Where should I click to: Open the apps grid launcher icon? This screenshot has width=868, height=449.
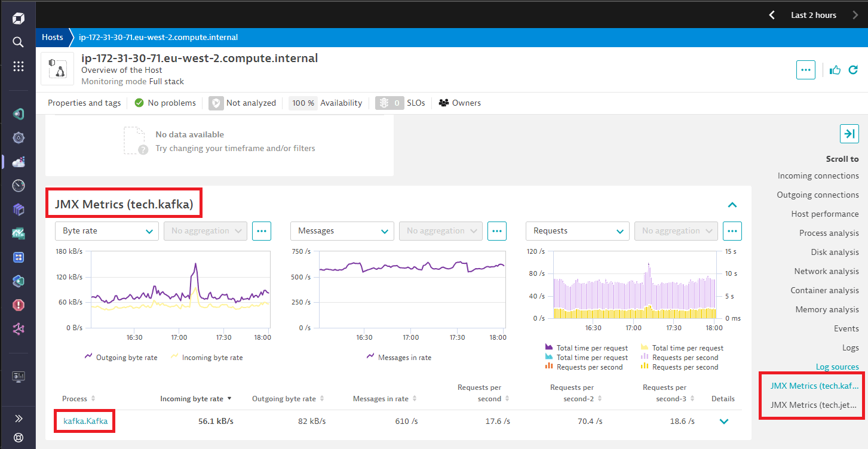(x=18, y=66)
